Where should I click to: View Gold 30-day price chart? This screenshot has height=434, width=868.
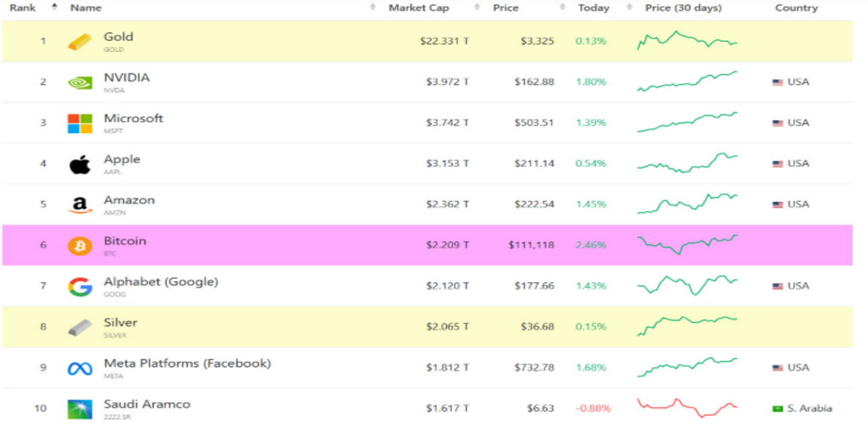687,41
